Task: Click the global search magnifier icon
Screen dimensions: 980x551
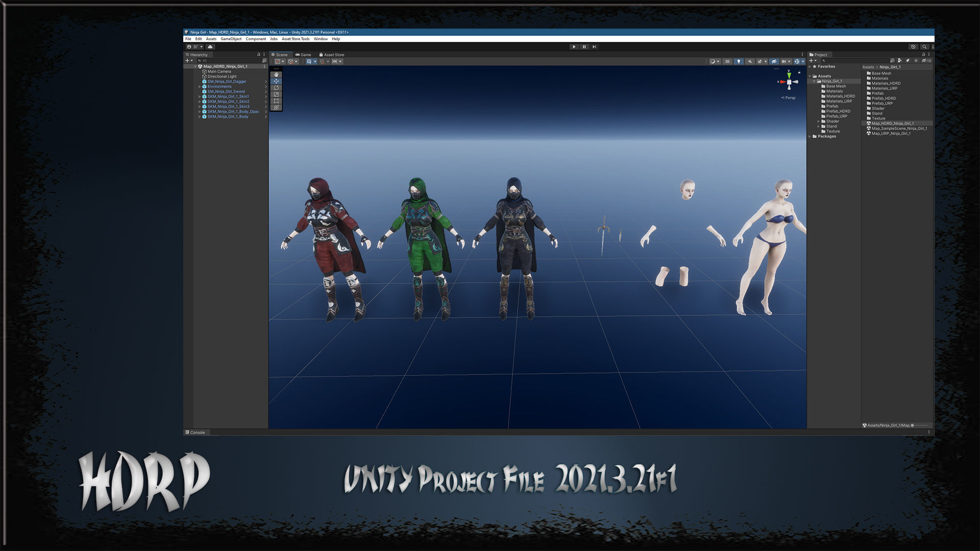Action: pos(924,47)
